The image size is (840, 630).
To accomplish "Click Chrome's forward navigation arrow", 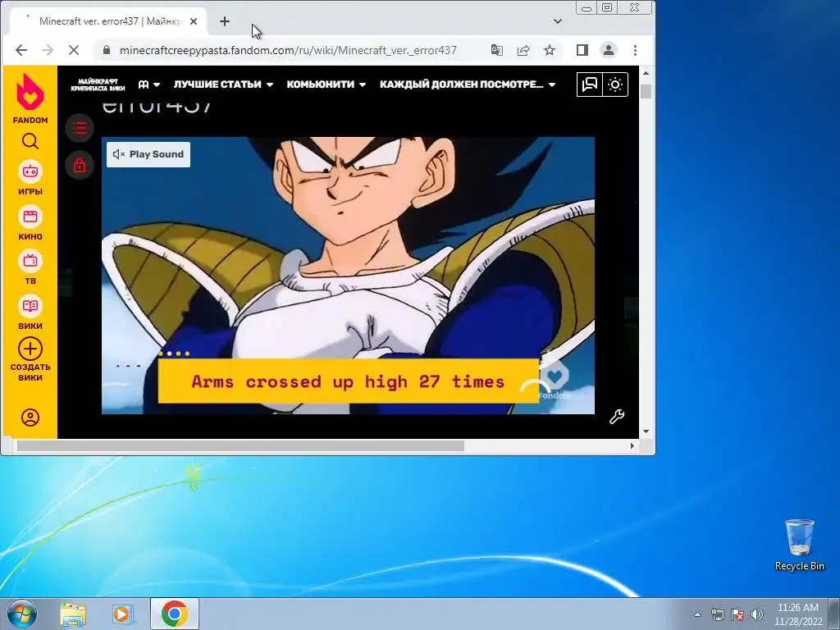I will (x=48, y=50).
